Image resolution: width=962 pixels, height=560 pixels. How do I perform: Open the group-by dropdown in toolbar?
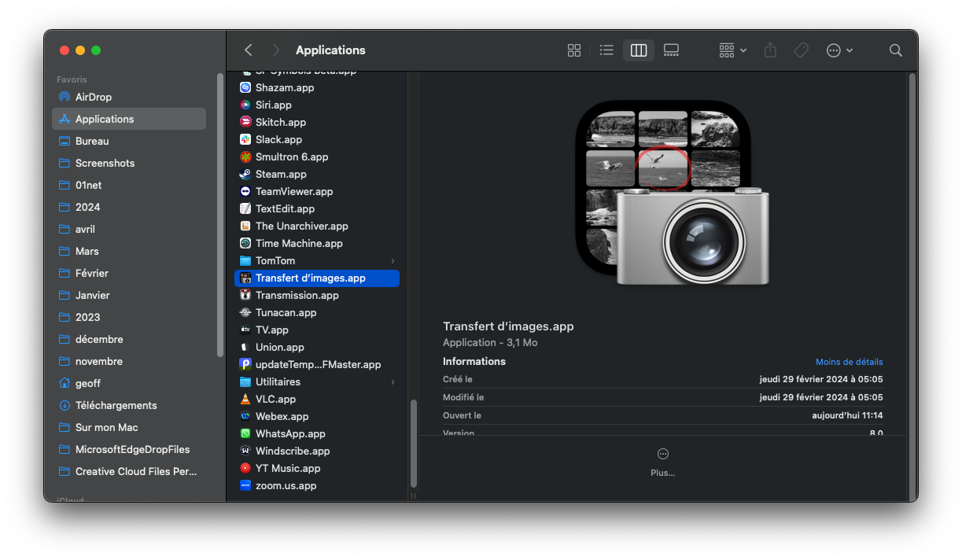coord(732,50)
